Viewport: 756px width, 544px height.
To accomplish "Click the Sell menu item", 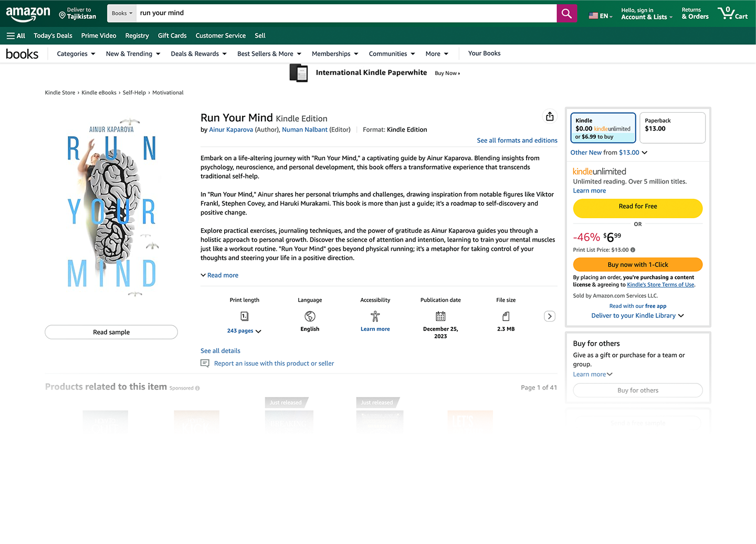I will 260,36.
